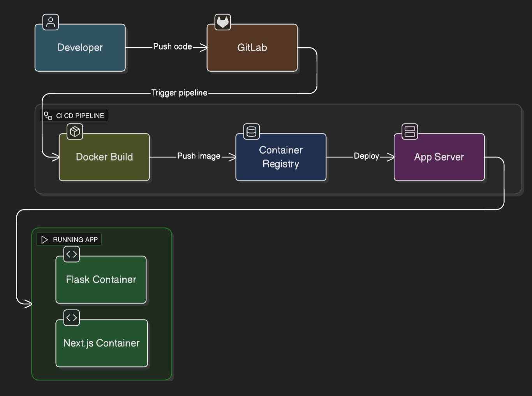Click the Deploy label
Image resolution: width=532 pixels, height=396 pixels.
(366, 156)
